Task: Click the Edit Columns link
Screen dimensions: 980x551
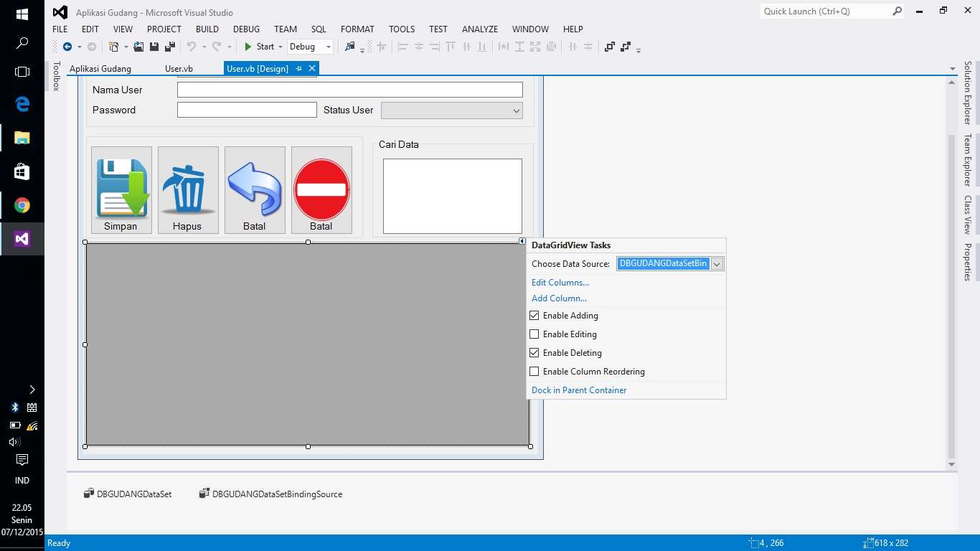Action: click(560, 283)
